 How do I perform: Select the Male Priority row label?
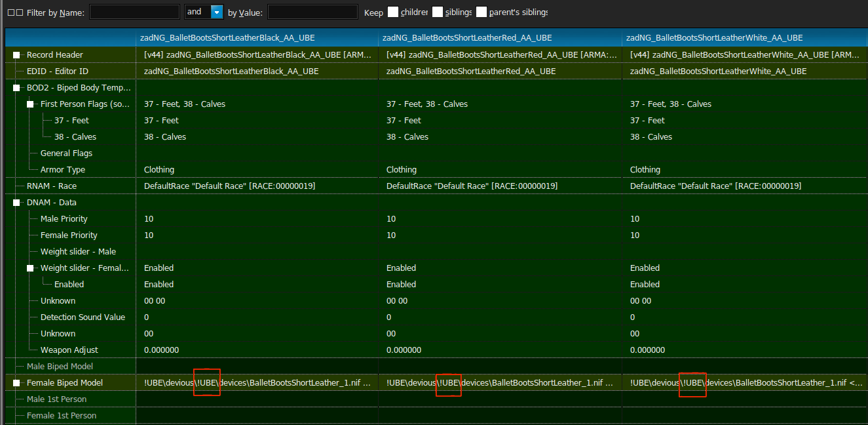point(64,219)
